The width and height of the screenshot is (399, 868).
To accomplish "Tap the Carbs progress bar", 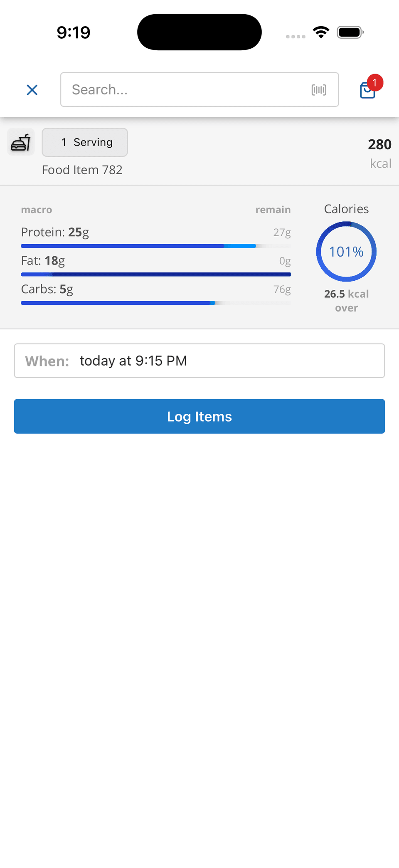I will point(155,303).
